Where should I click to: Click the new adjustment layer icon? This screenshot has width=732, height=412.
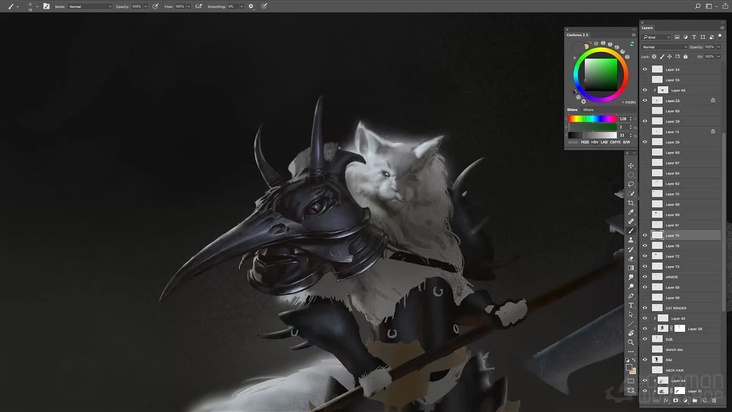(685, 400)
